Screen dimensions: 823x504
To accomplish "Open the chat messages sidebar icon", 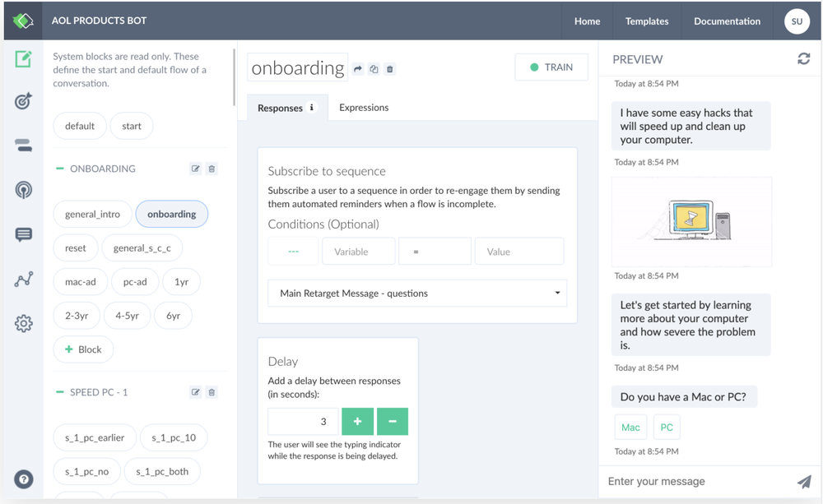I will pos(23,234).
